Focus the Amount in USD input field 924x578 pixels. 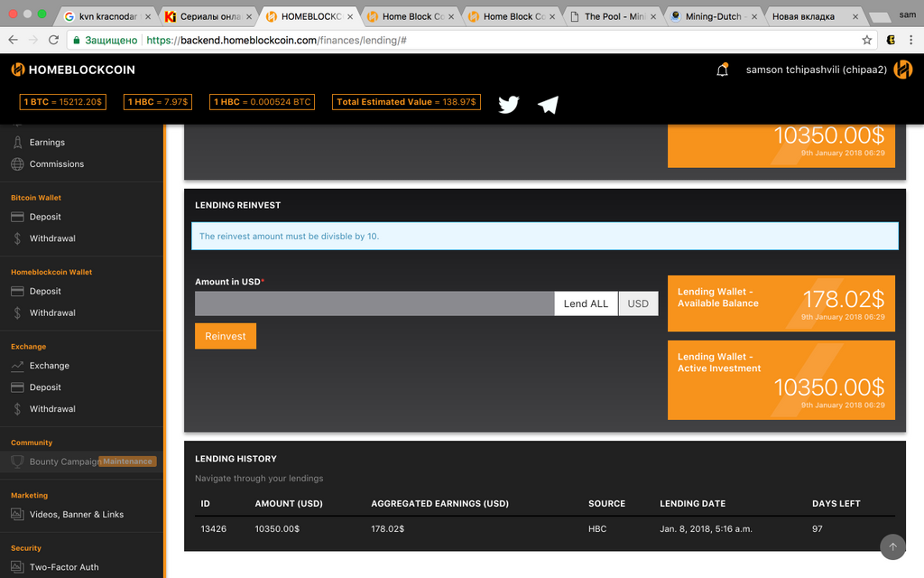(374, 303)
